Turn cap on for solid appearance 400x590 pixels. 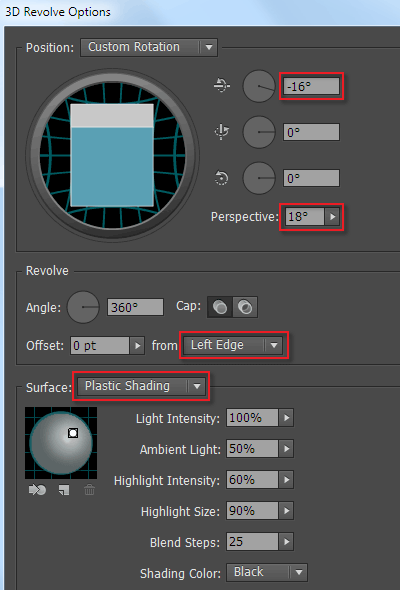[x=220, y=307]
